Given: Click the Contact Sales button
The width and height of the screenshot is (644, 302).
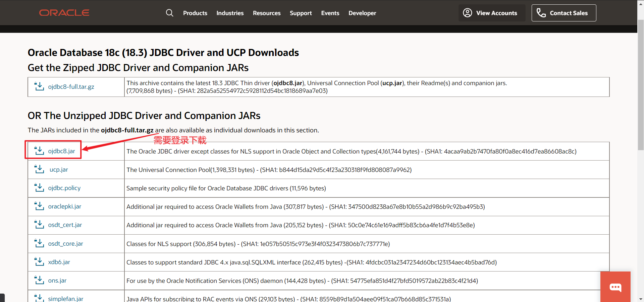Looking at the screenshot, I should [x=564, y=13].
